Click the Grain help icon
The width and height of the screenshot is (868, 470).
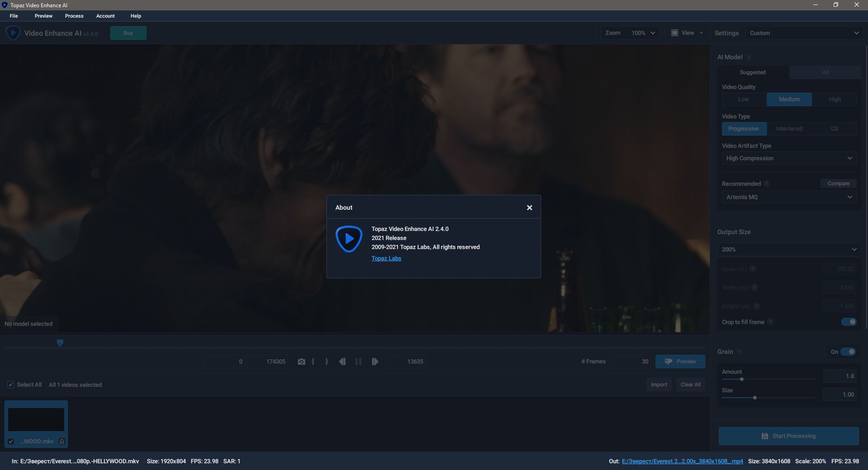tap(739, 352)
